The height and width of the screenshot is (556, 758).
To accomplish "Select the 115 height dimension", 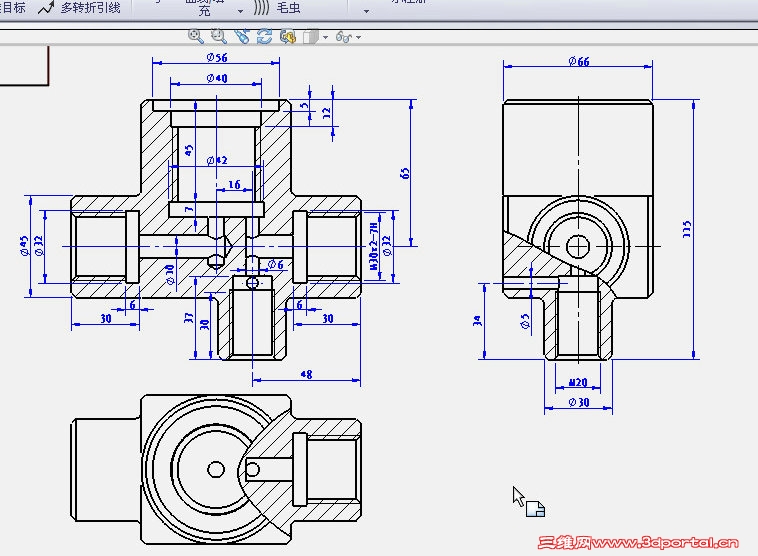I will coord(687,229).
